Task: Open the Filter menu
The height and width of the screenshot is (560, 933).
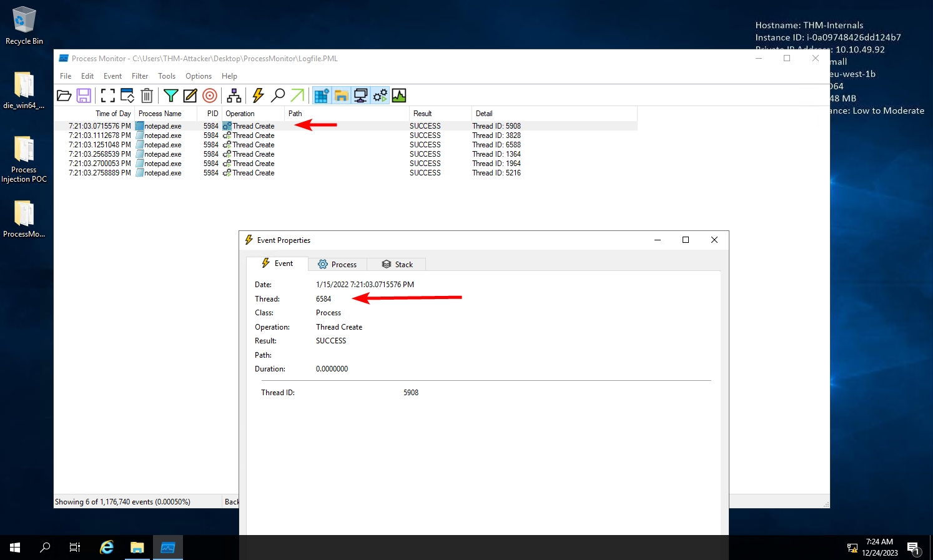Action: (140, 76)
